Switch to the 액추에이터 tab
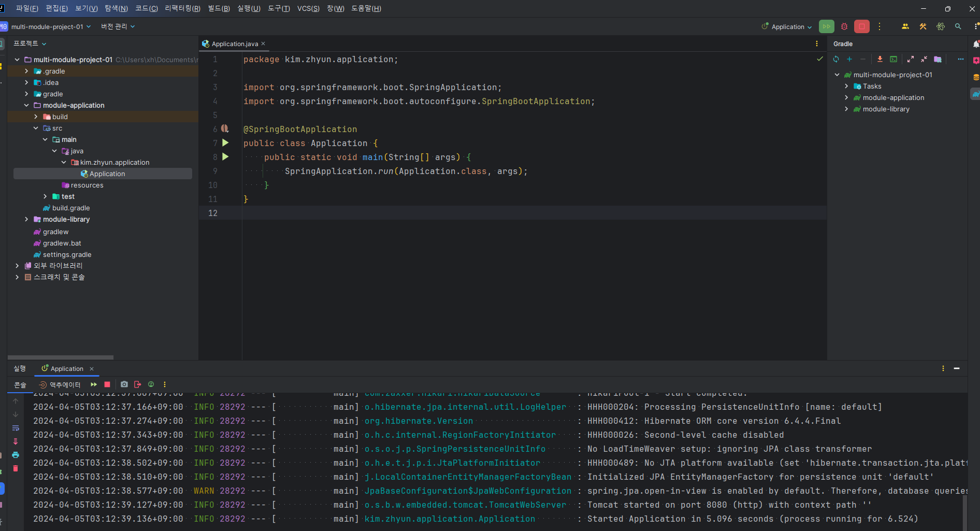The image size is (980, 531). (x=60, y=384)
